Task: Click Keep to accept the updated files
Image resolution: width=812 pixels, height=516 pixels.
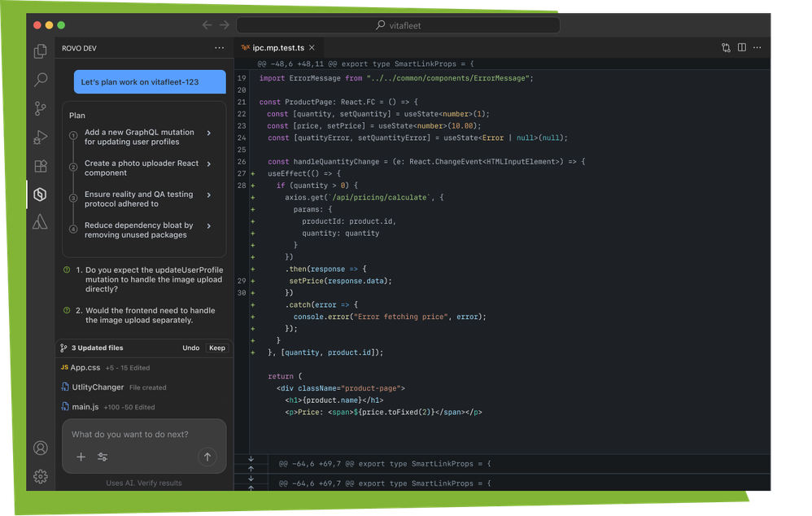Action: [217, 348]
